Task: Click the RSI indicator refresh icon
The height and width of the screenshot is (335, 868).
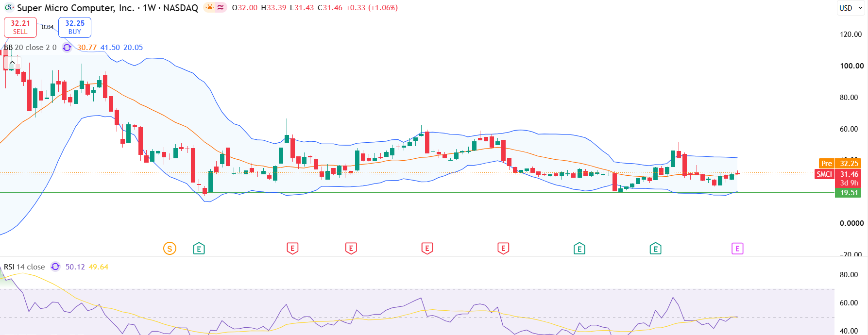Action: (x=55, y=267)
